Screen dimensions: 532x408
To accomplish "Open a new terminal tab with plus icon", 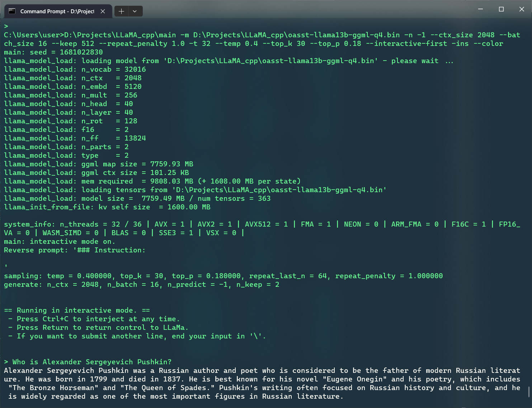I will (121, 11).
